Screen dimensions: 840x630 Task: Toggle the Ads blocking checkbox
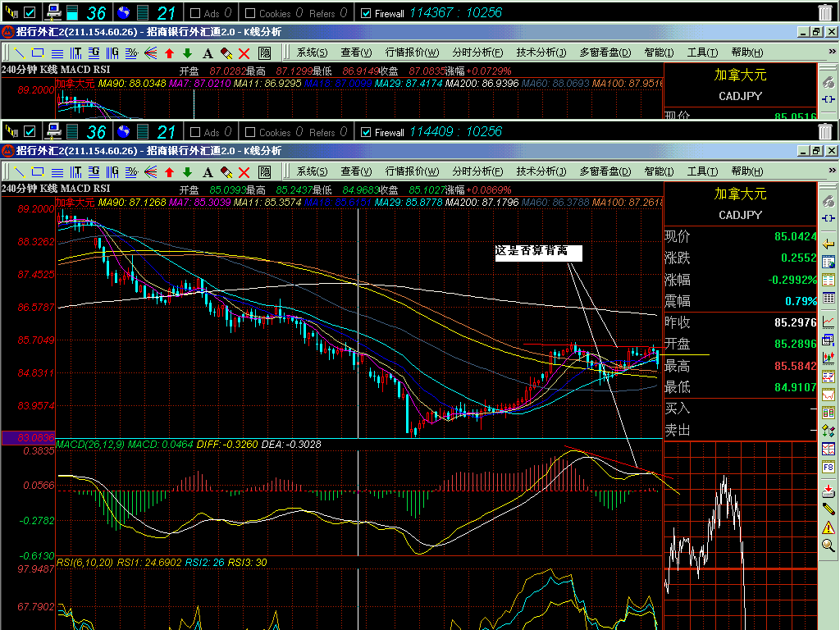[x=196, y=132]
